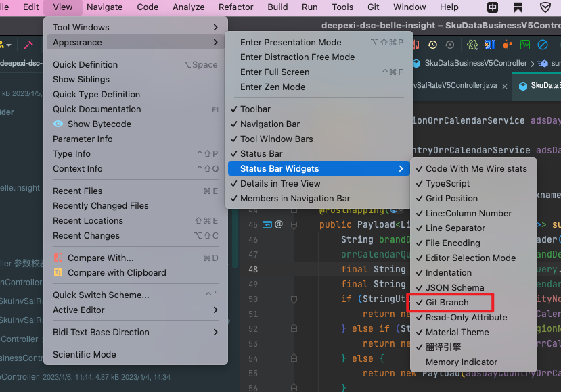This screenshot has height=392, width=561.
Task: Click the blue circle-slash toolbar icon
Action: [543, 45]
